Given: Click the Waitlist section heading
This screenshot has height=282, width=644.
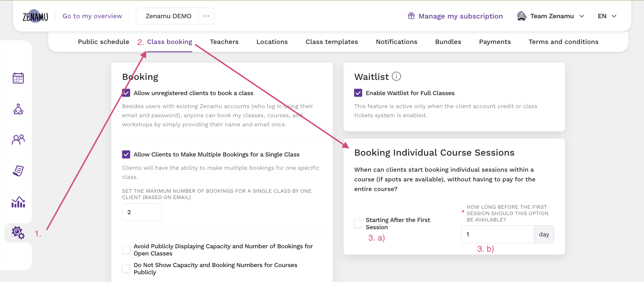Looking at the screenshot, I should click(x=372, y=77).
